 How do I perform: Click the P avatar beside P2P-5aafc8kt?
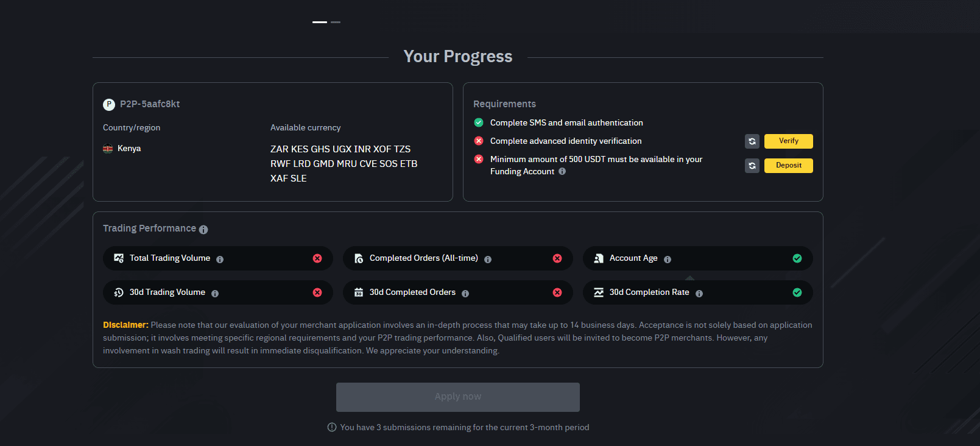click(109, 104)
